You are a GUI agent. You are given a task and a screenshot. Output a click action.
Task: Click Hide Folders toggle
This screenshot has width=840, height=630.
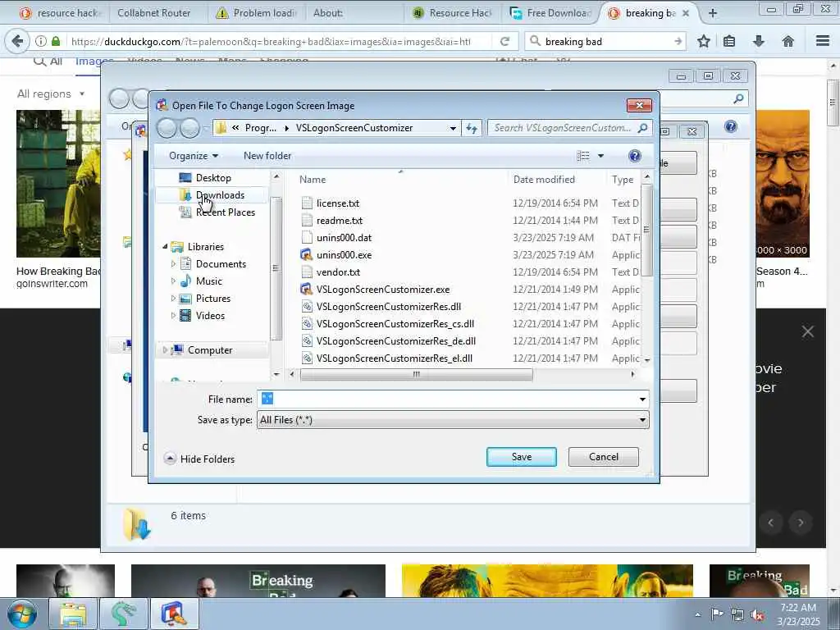click(x=199, y=459)
